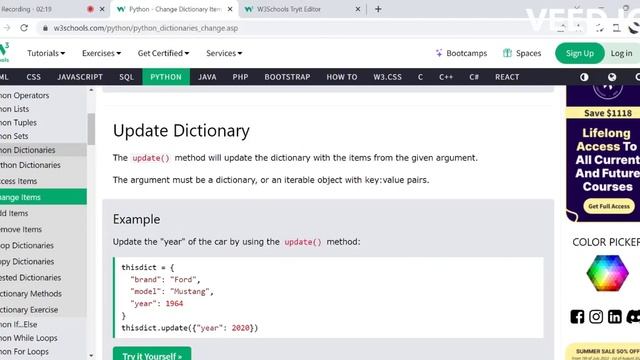Click the browser address bar URL
The height and width of the screenshot is (360, 640).
pyautogui.click(x=146, y=28)
